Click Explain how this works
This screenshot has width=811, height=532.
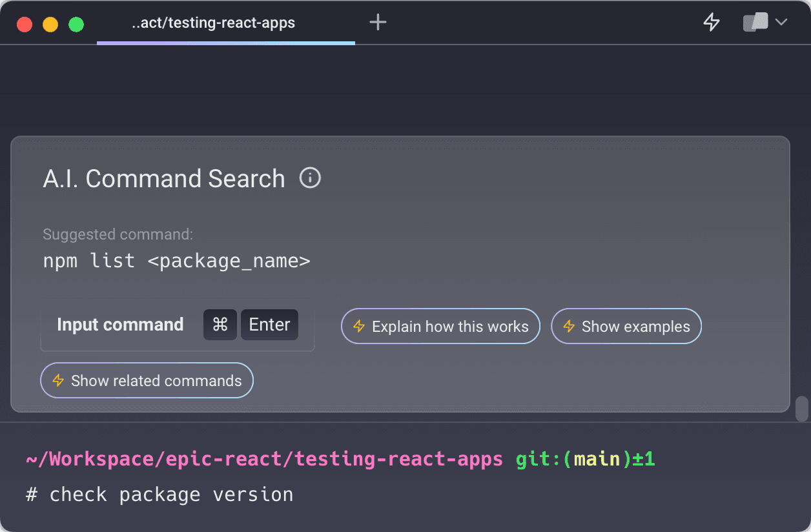(440, 326)
